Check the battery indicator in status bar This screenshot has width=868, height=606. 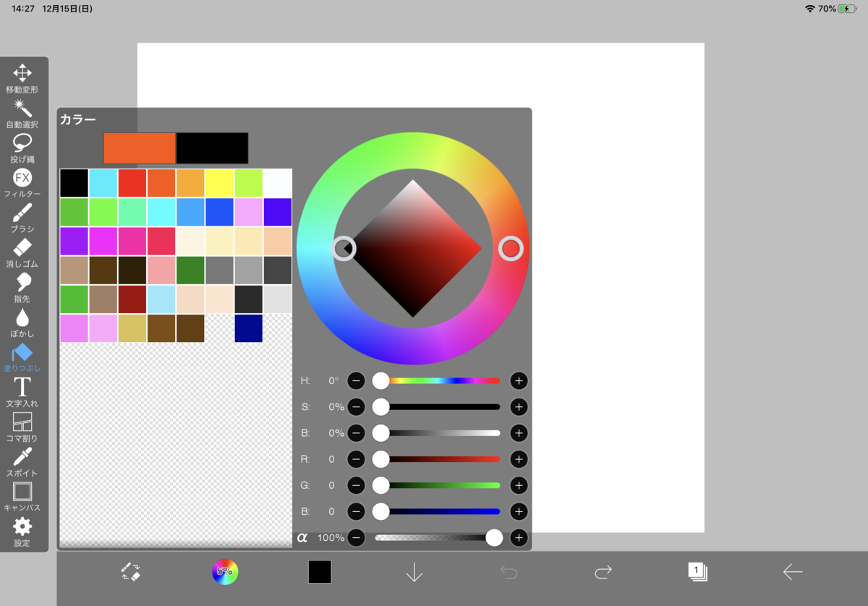(848, 9)
